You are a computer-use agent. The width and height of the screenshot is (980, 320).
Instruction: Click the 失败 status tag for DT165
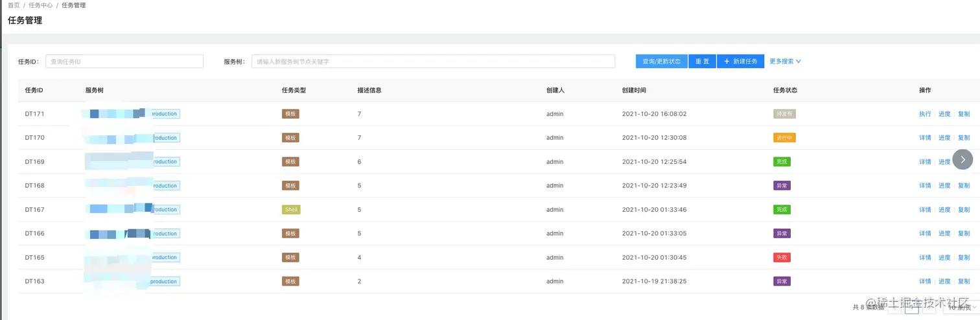[x=782, y=258]
